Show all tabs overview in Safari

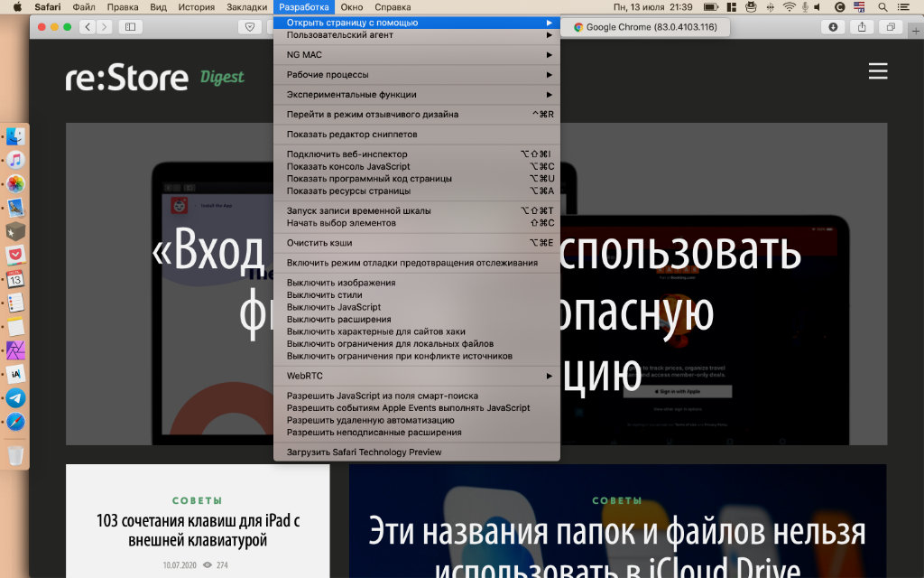coord(891,26)
